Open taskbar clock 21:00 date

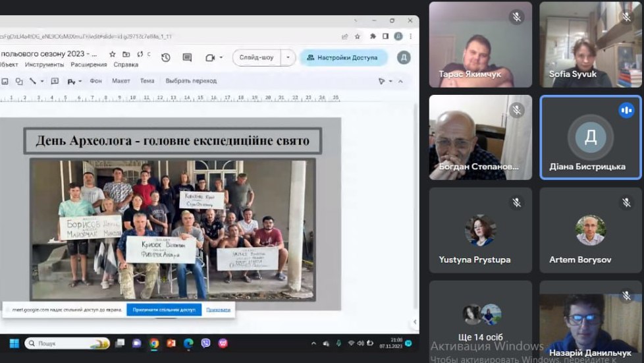(x=391, y=343)
